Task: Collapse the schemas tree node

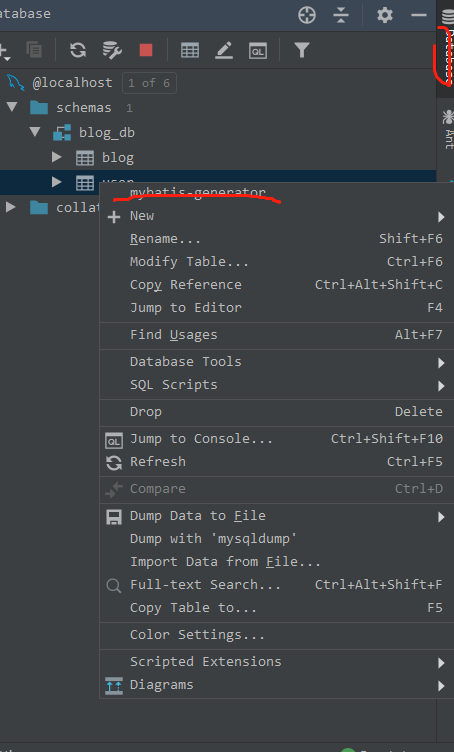Action: tap(12, 107)
